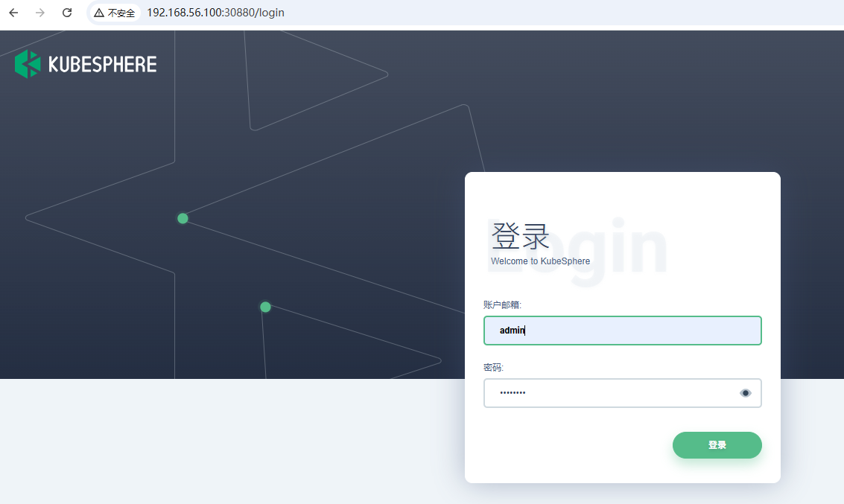
Task: Reload the page with refresh icon
Action: (x=67, y=13)
